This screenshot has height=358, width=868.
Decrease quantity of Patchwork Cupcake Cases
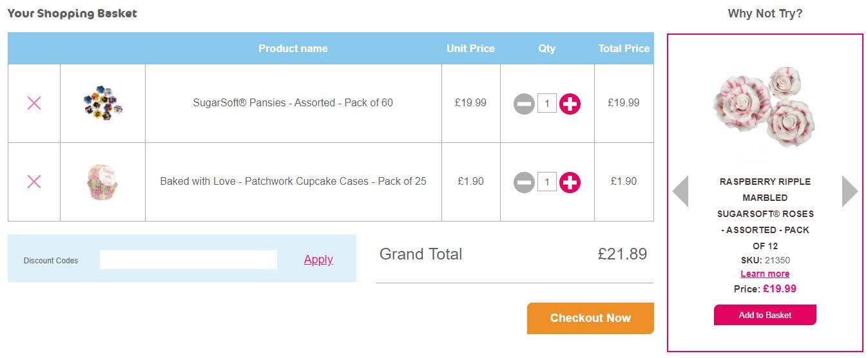tap(524, 183)
